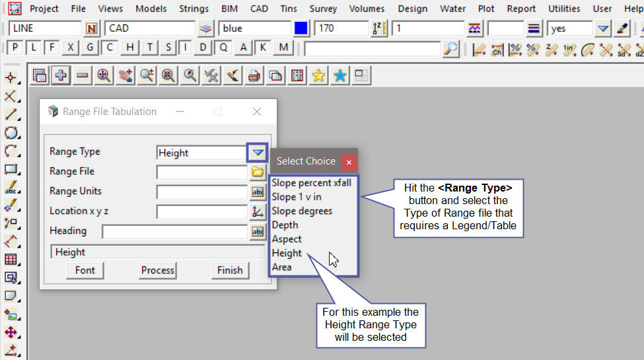
Task: Click the blue colour swatch
Action: coord(301,28)
